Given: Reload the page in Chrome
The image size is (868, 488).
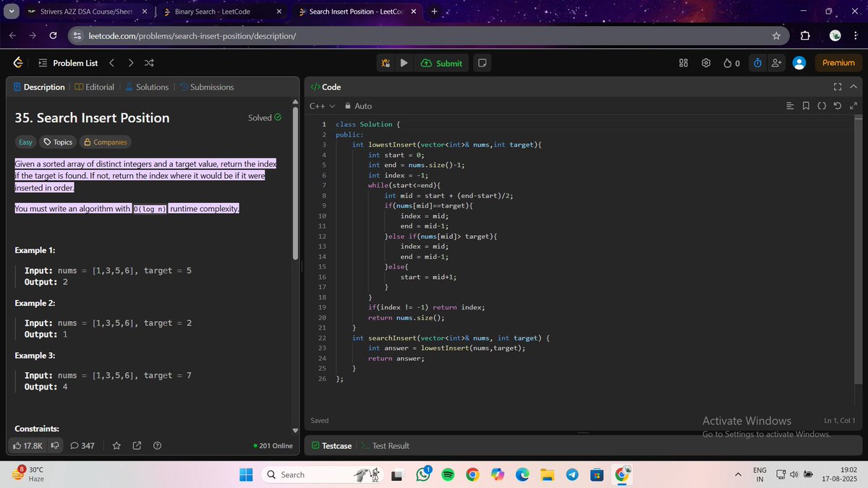Looking at the screenshot, I should click(x=54, y=35).
